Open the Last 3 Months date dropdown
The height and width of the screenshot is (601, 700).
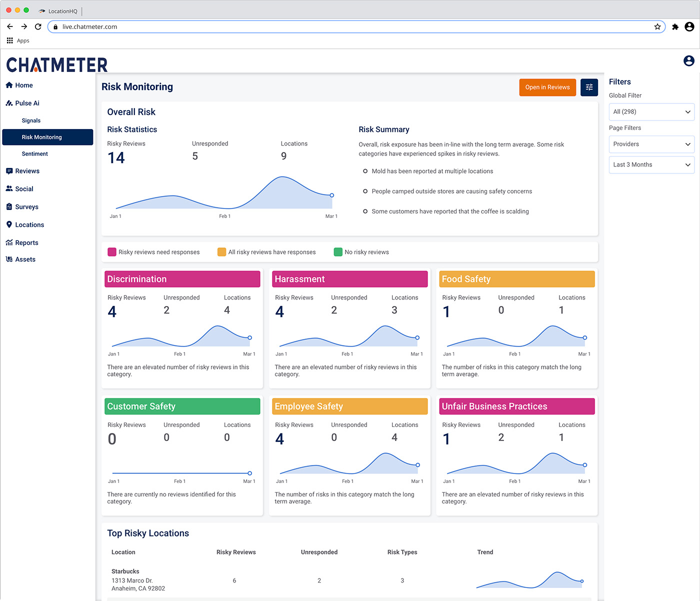coord(651,165)
